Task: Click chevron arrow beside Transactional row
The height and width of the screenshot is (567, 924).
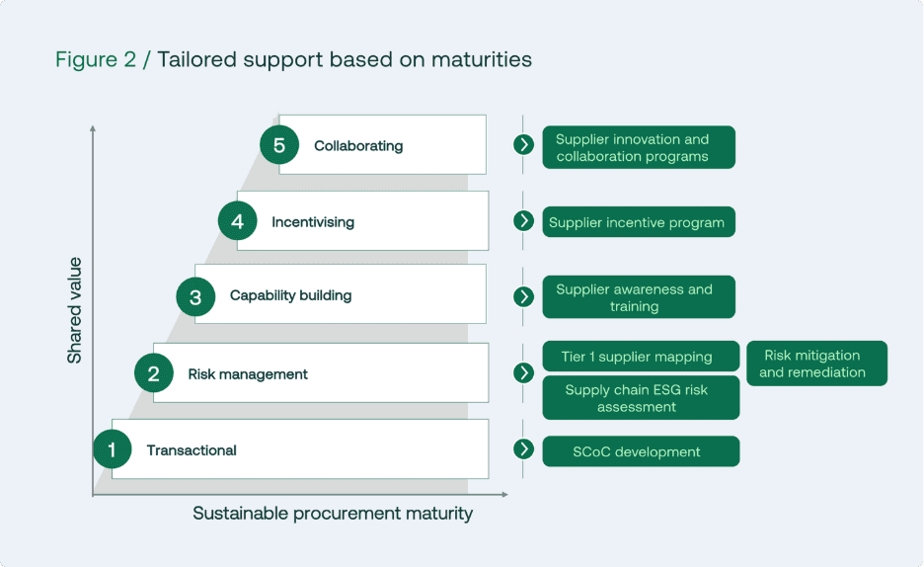Action: (523, 448)
